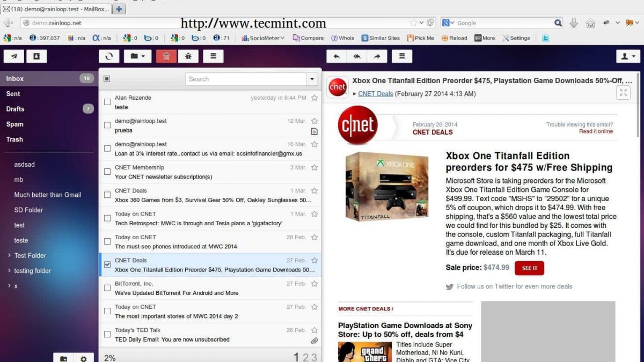Open the Much better than Gmail folder
Screen dimensions: 644x362
pos(48,195)
